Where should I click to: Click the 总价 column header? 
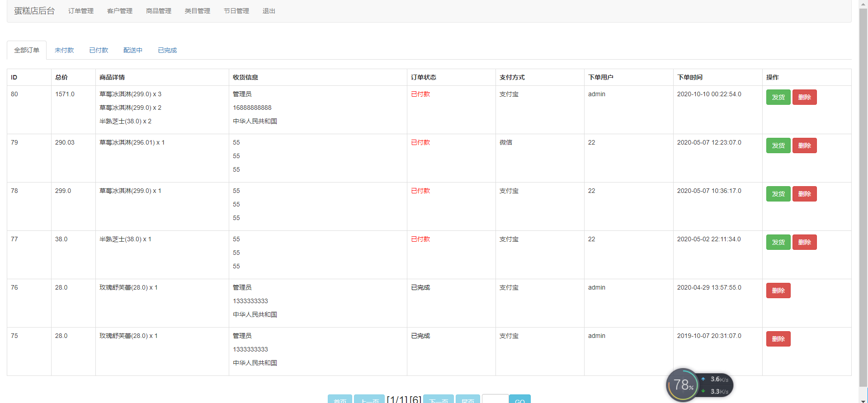click(x=61, y=77)
